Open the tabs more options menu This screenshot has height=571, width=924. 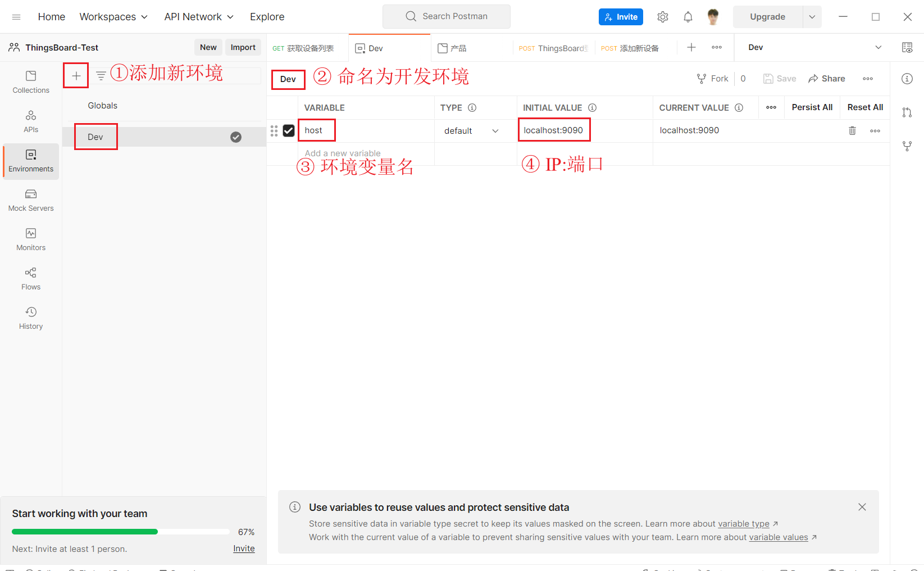pyautogui.click(x=717, y=47)
